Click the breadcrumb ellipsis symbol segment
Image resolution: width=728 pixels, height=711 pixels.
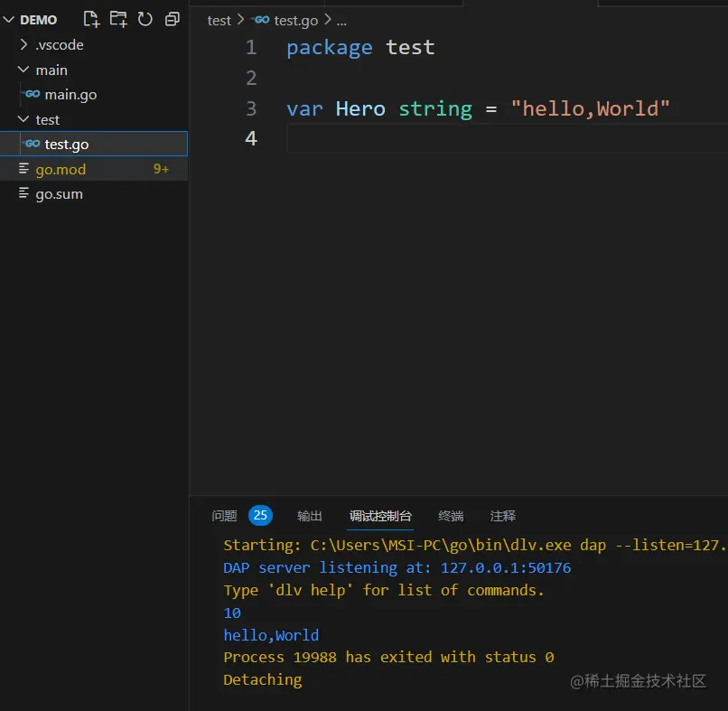click(341, 22)
